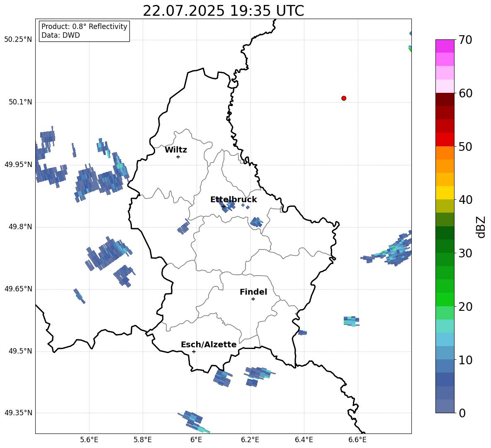491x448 pixels.
Task: Click the Findel station cross marker
Action: (x=253, y=299)
